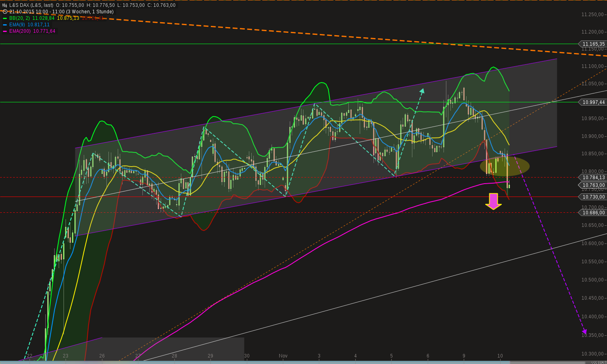Image resolution: width=607 pixels, height=364 pixels.
Task: Click the 21.10.2015 time range text
Action: (x=62, y=12)
